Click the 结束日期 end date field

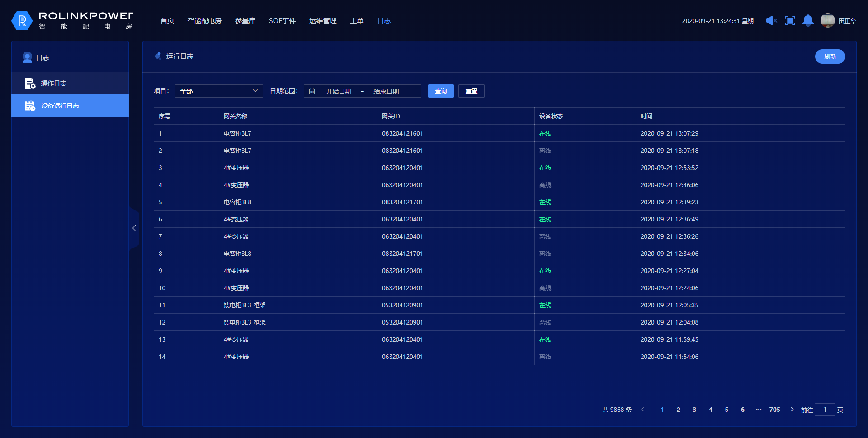pos(386,91)
